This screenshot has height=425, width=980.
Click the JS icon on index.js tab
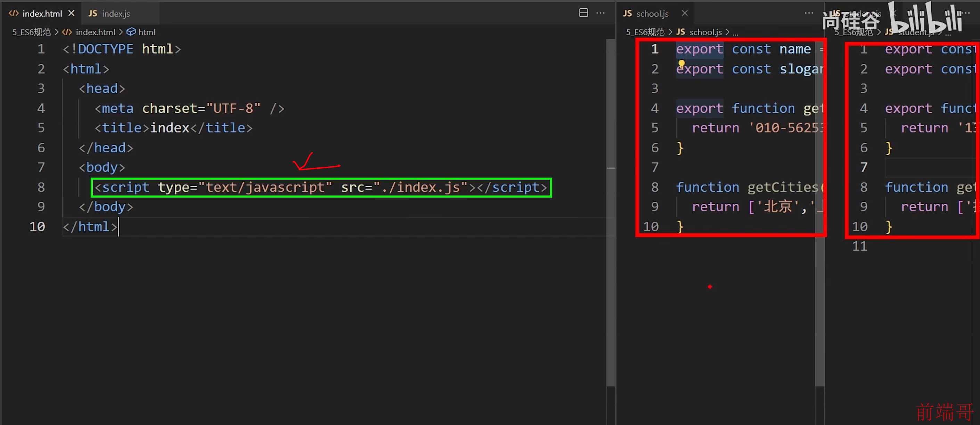point(92,13)
